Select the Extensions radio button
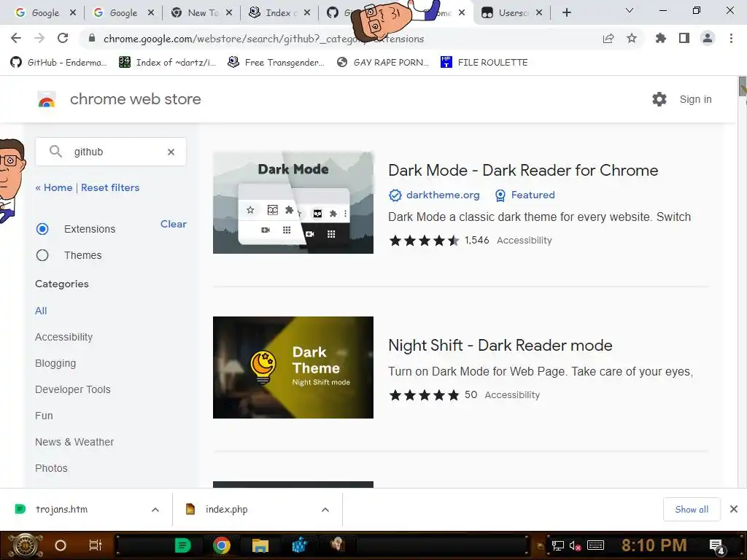747x560 pixels. tap(42, 229)
